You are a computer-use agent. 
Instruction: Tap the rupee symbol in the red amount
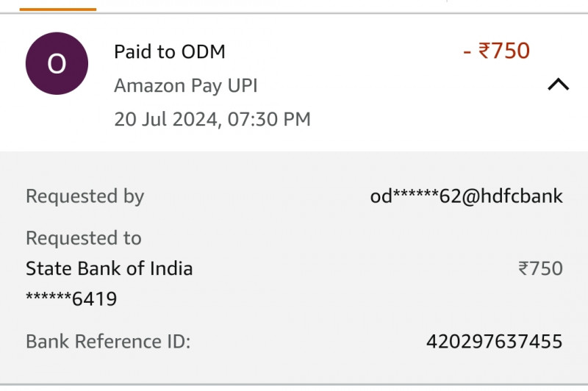tap(484, 51)
